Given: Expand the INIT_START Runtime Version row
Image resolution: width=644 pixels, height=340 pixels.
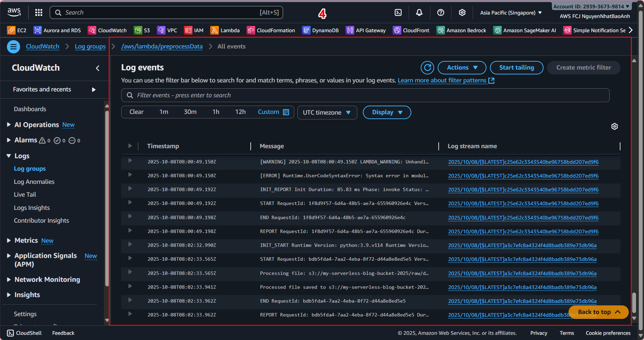Looking at the screenshot, I should click(x=130, y=244).
